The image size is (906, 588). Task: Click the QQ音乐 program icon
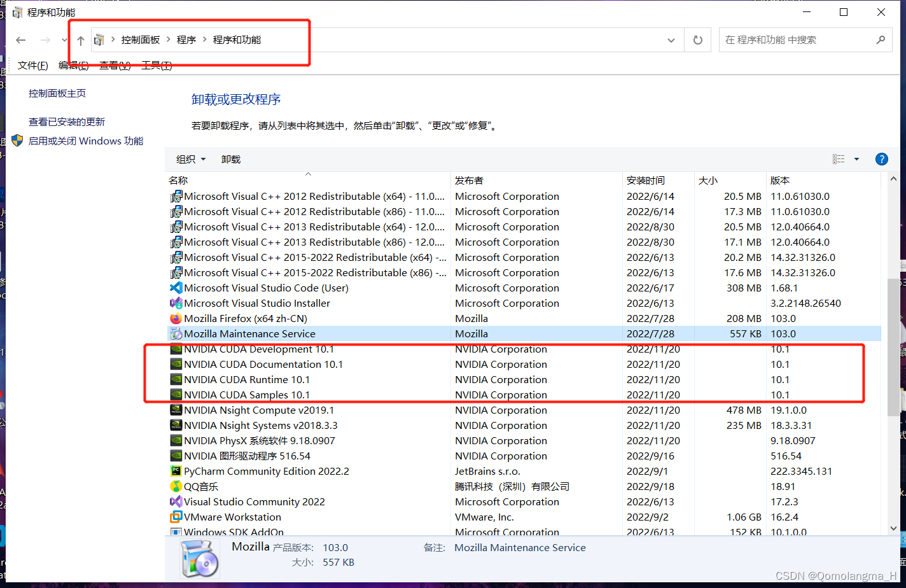[176, 486]
